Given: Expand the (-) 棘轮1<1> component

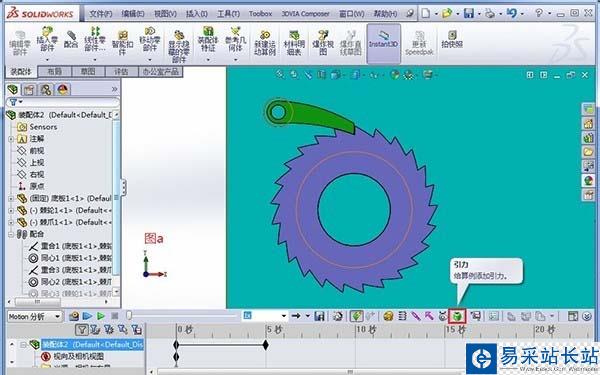Looking at the screenshot, I should point(11,210).
